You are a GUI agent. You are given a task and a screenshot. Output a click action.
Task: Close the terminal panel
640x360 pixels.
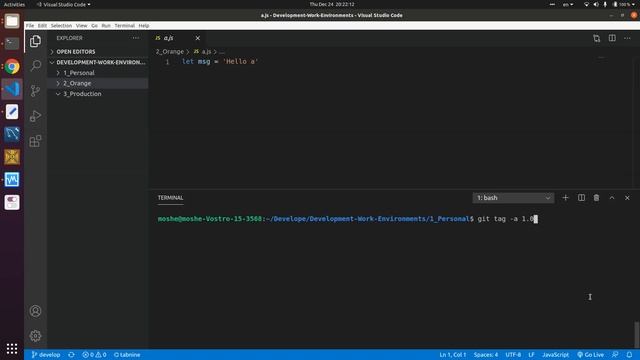tap(627, 198)
